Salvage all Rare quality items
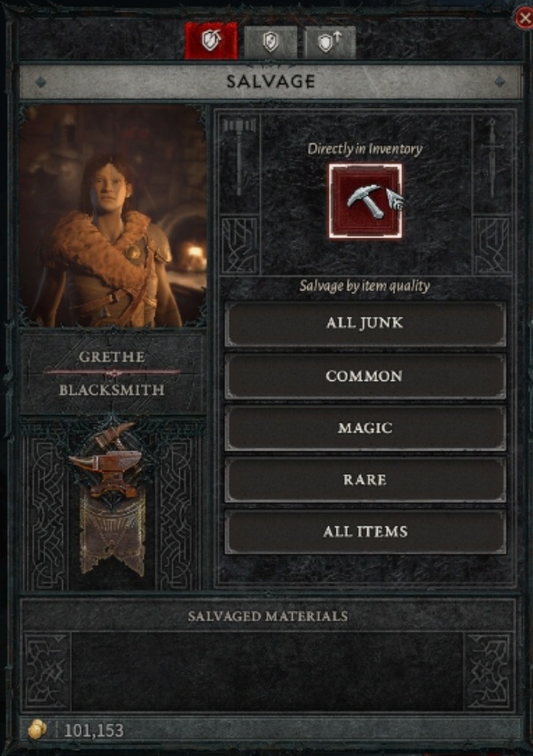 click(365, 480)
